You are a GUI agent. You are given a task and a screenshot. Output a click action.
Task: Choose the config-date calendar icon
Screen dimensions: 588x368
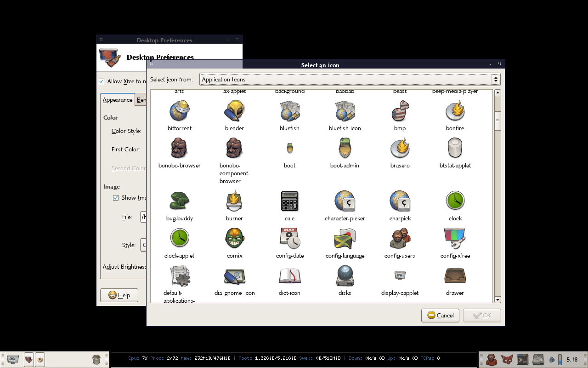tap(289, 238)
